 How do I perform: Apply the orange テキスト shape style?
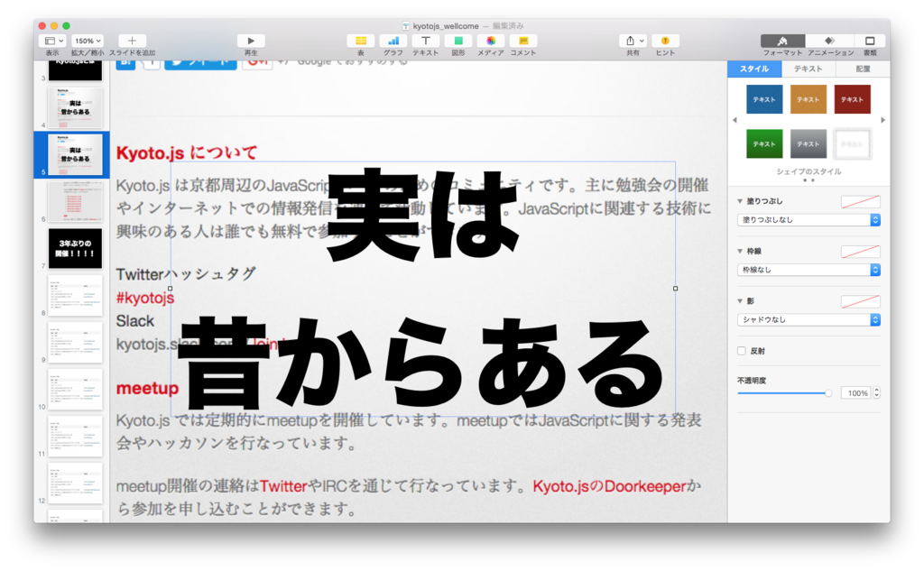tap(808, 99)
